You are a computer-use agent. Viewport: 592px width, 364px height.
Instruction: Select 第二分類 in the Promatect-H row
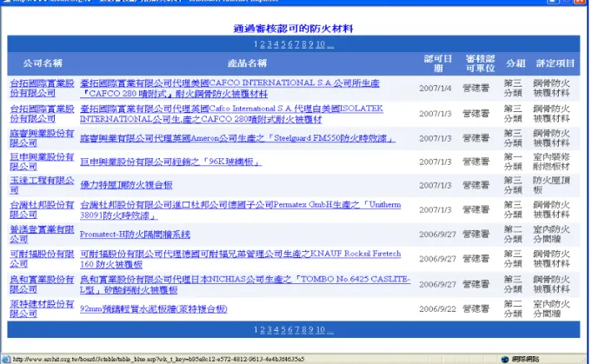(x=513, y=235)
